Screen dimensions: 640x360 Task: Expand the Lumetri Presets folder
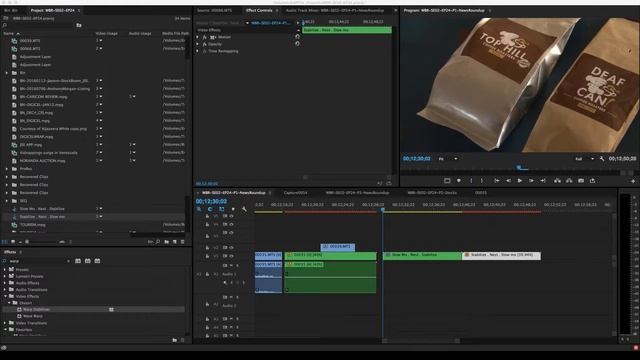(5, 276)
